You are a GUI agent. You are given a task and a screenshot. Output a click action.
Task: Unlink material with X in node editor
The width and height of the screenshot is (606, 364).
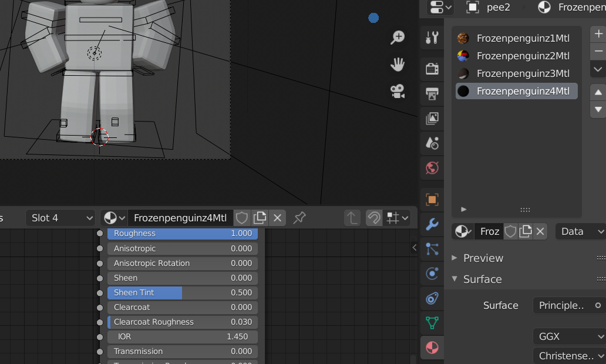[278, 218]
